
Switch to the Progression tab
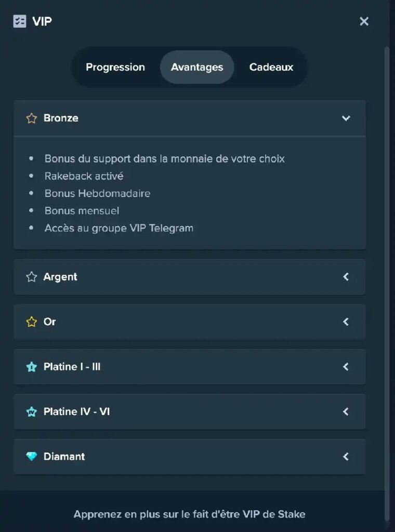coord(115,67)
